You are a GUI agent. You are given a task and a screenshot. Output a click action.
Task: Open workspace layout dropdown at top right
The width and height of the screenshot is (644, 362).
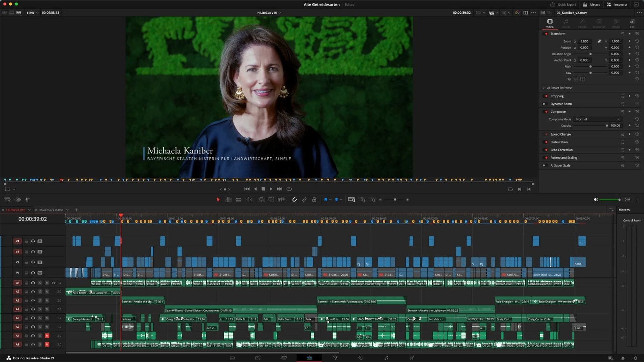click(x=636, y=4)
